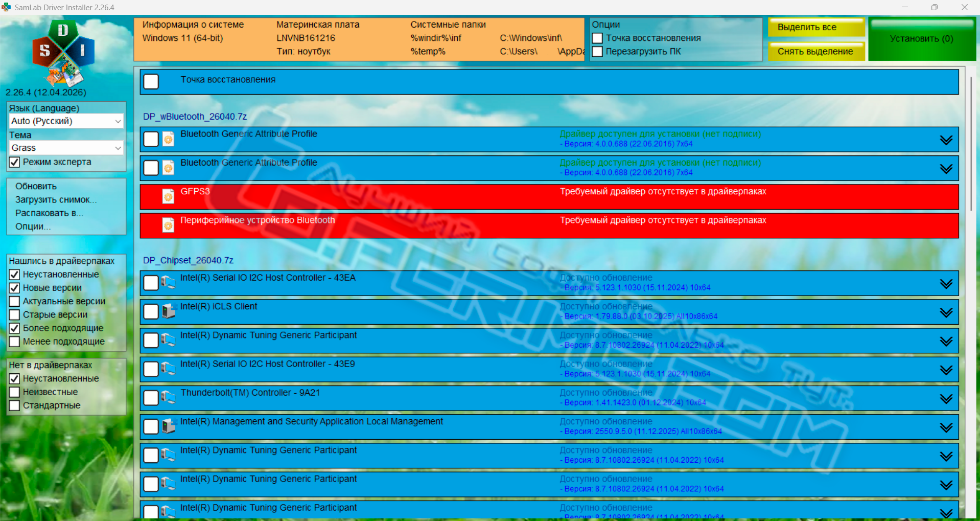The image size is (980, 521).
Task: Click the SamLab title bar app icon
Action: [x=6, y=7]
